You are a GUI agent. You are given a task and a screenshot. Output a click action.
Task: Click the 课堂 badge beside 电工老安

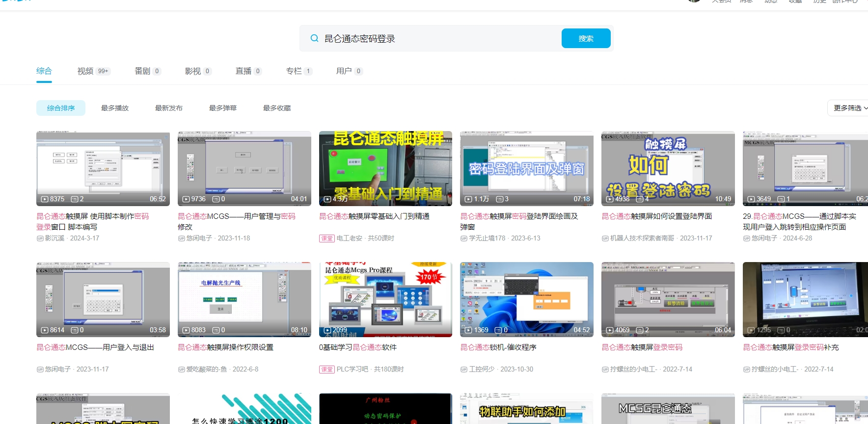click(326, 238)
